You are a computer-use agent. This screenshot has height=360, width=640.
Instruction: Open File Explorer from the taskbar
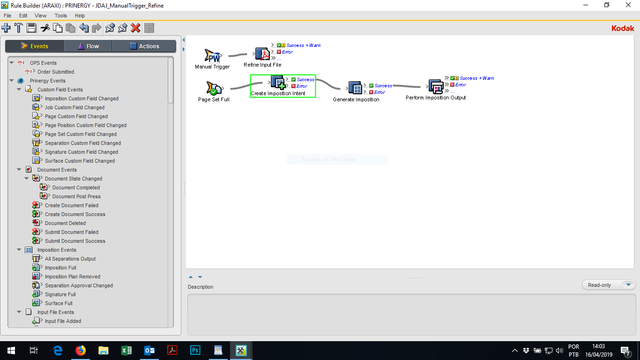[103, 350]
